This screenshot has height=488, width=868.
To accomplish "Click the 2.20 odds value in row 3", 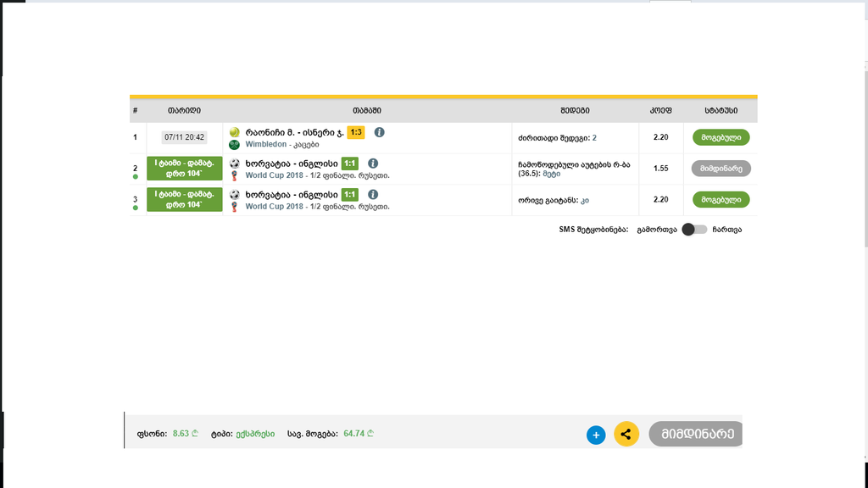I will (660, 199).
